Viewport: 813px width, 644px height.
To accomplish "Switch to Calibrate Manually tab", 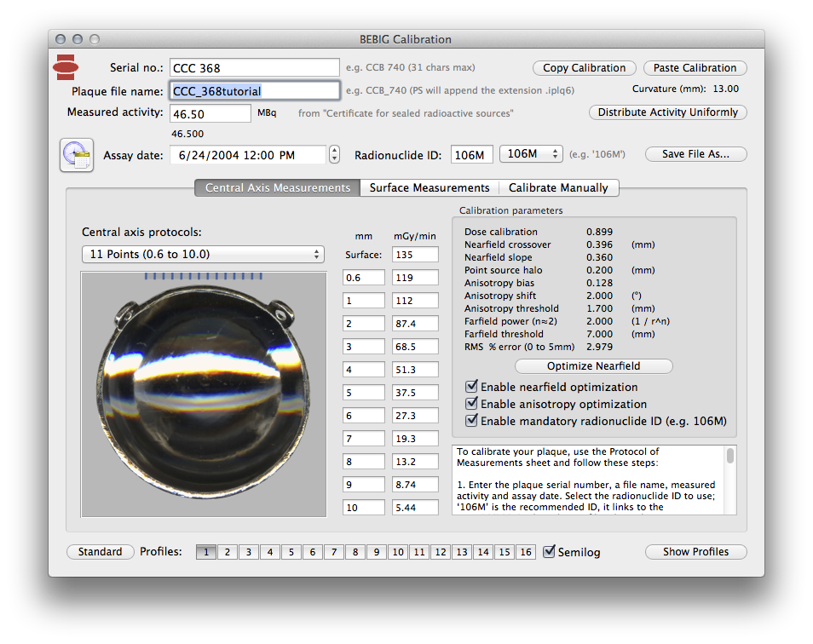I will click(558, 187).
